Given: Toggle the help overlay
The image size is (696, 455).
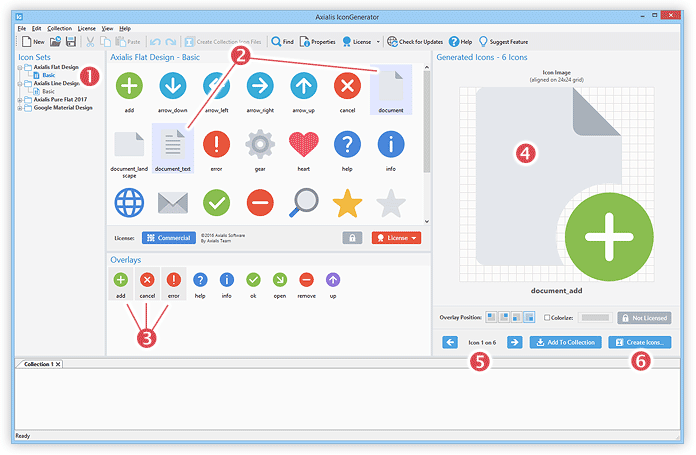Looking at the screenshot, I should [x=200, y=284].
